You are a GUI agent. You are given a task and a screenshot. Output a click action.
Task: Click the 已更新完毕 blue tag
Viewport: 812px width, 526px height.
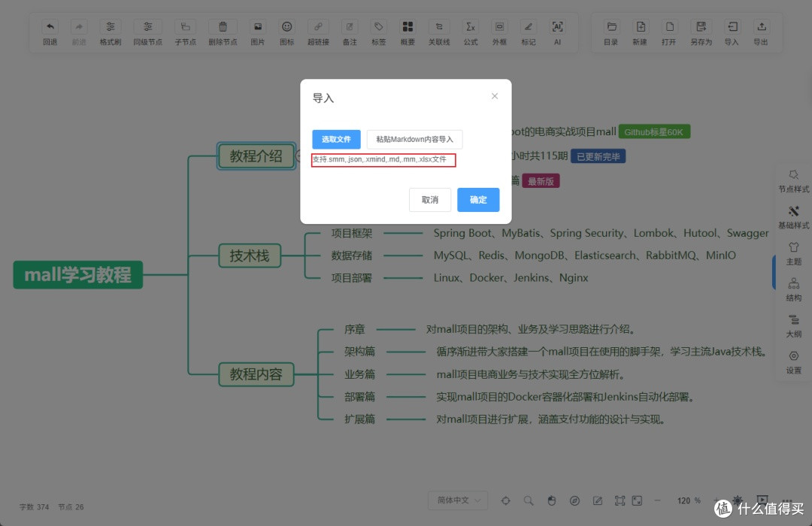click(x=598, y=156)
